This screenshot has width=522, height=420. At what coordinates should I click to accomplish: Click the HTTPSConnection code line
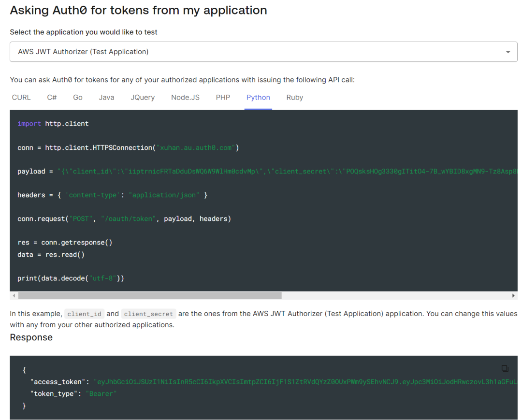click(128, 148)
